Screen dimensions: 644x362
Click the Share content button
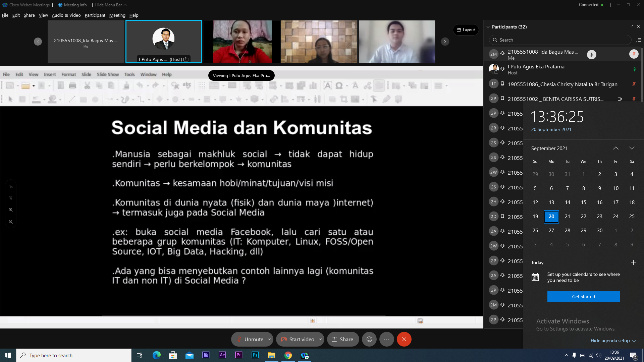[x=342, y=339]
